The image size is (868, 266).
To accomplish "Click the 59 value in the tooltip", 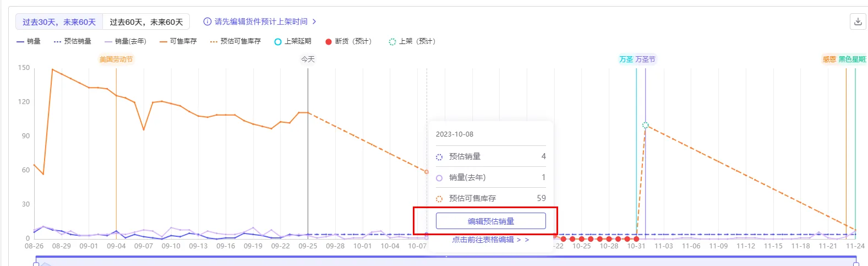I will pos(542,198).
